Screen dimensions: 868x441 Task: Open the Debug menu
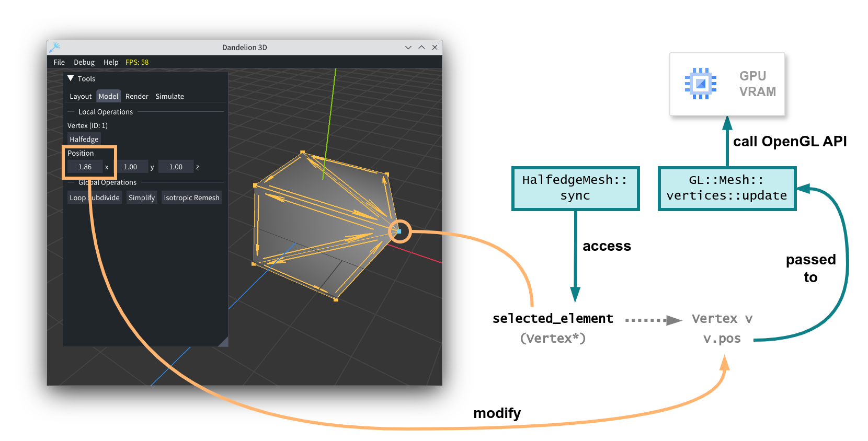[x=84, y=62]
